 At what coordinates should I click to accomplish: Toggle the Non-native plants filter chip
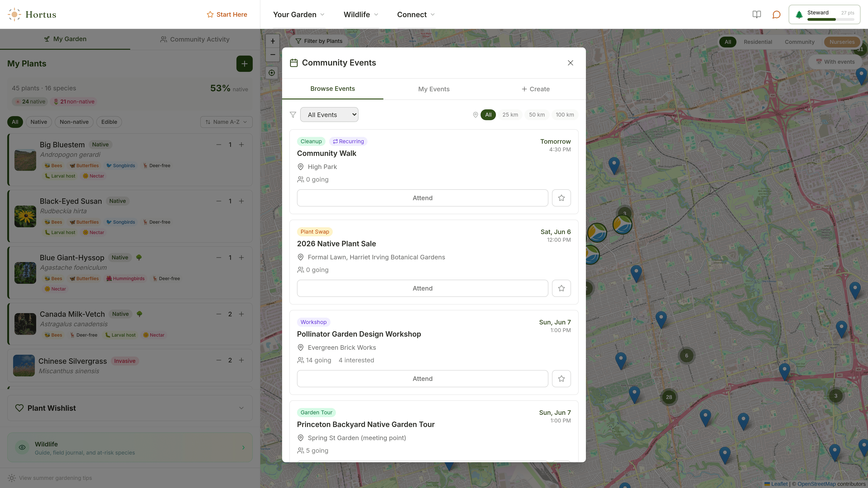pos(74,122)
